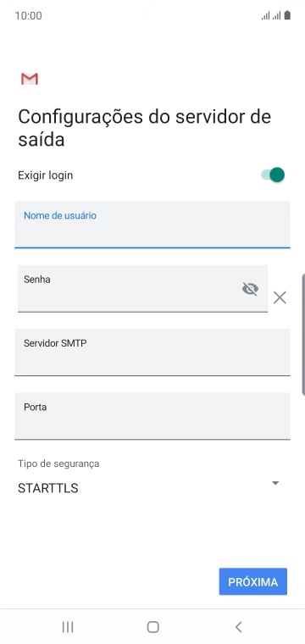Click the page scrollbar handle
Image resolution: width=305 pixels, height=644 pixels.
click(303, 335)
